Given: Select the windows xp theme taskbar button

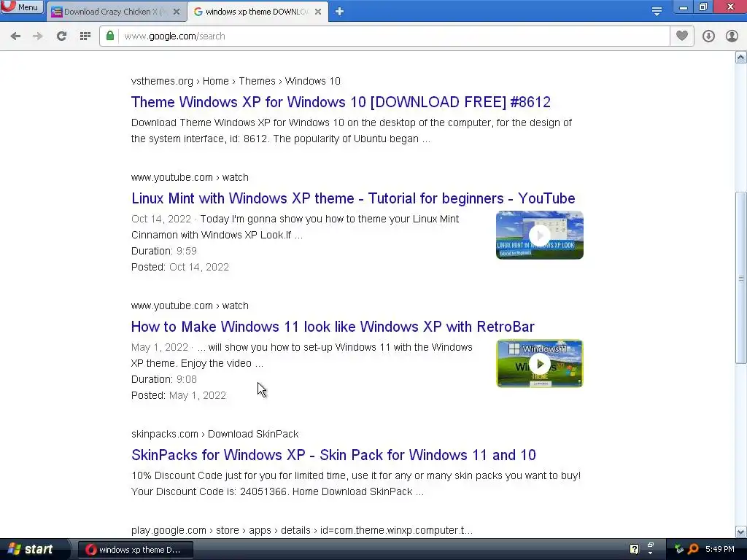Looking at the screenshot, I should coord(135,550).
